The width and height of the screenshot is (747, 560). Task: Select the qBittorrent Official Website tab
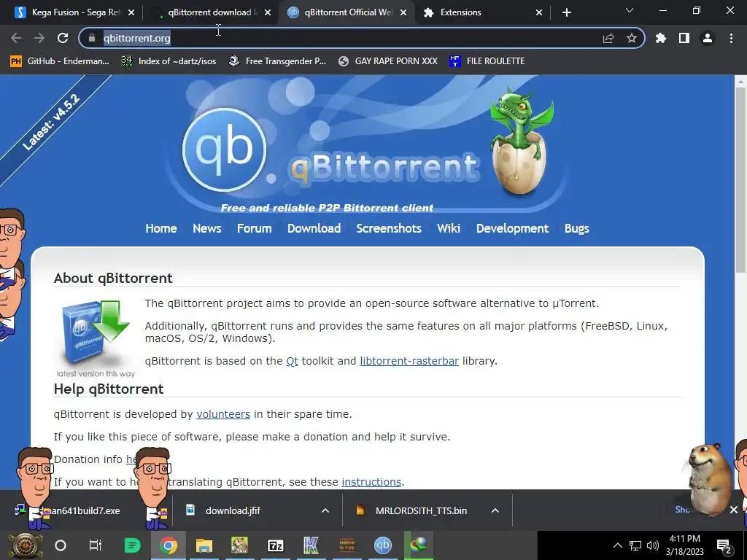tap(348, 12)
